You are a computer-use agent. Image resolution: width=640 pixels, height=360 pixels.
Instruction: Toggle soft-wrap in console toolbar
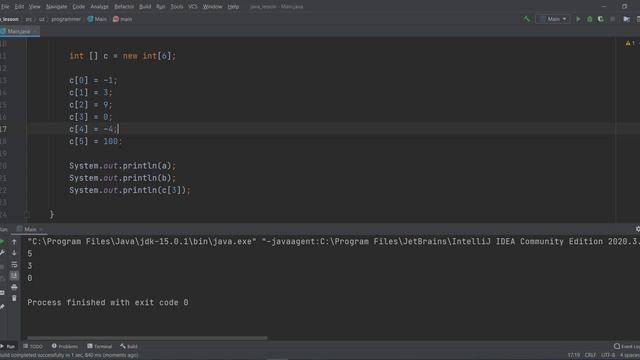click(14, 264)
